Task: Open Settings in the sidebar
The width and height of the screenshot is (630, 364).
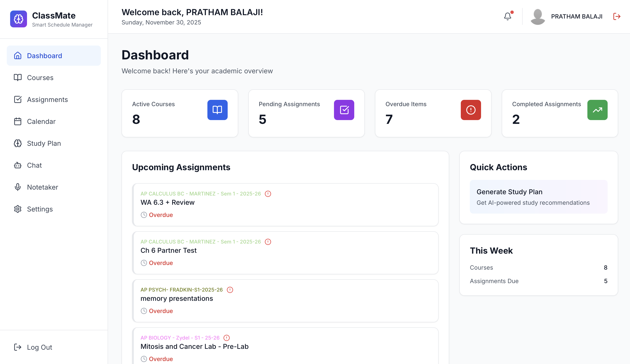Action: (x=40, y=209)
